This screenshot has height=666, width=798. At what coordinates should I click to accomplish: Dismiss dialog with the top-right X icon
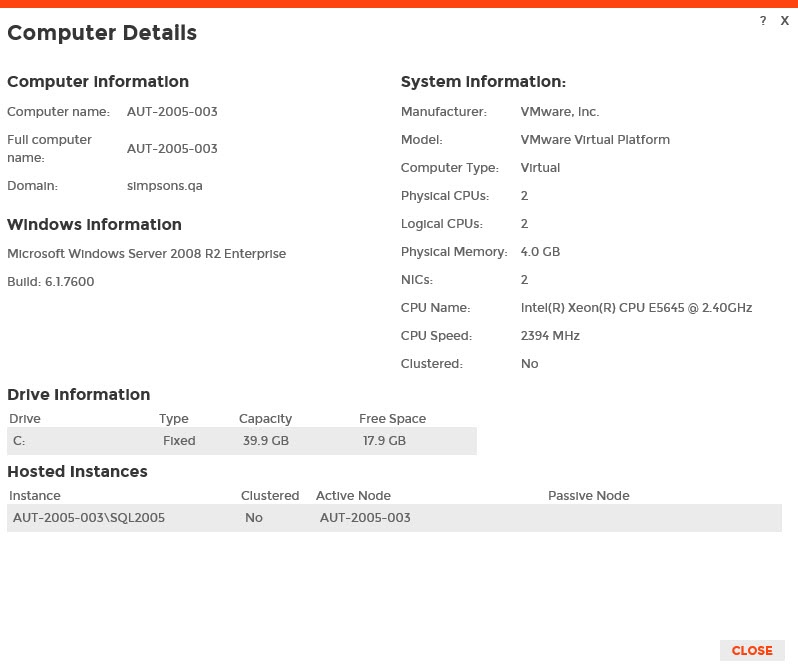[x=785, y=21]
